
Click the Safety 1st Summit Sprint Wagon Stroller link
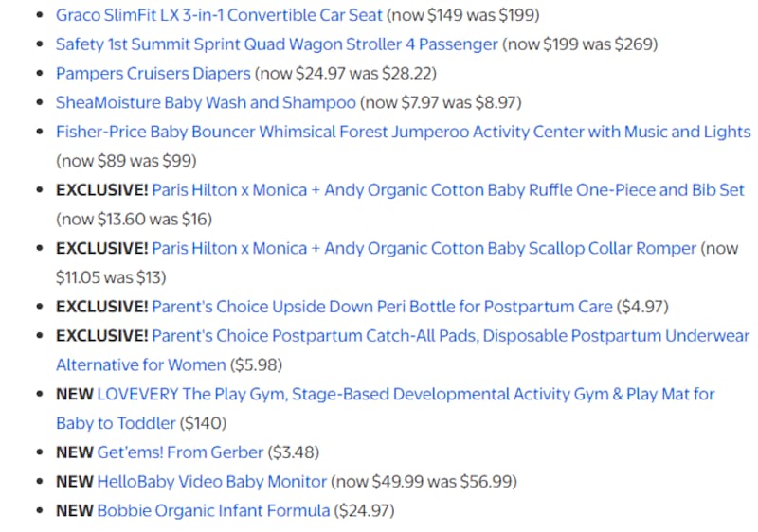(277, 44)
